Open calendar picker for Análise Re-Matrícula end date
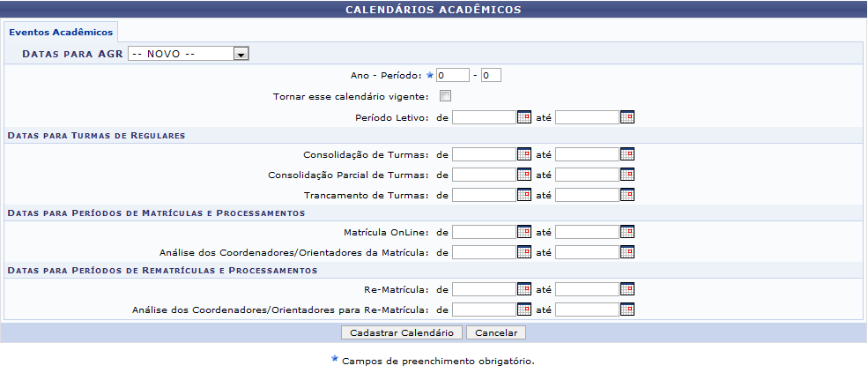The height and width of the screenshot is (373, 868). pos(627,310)
